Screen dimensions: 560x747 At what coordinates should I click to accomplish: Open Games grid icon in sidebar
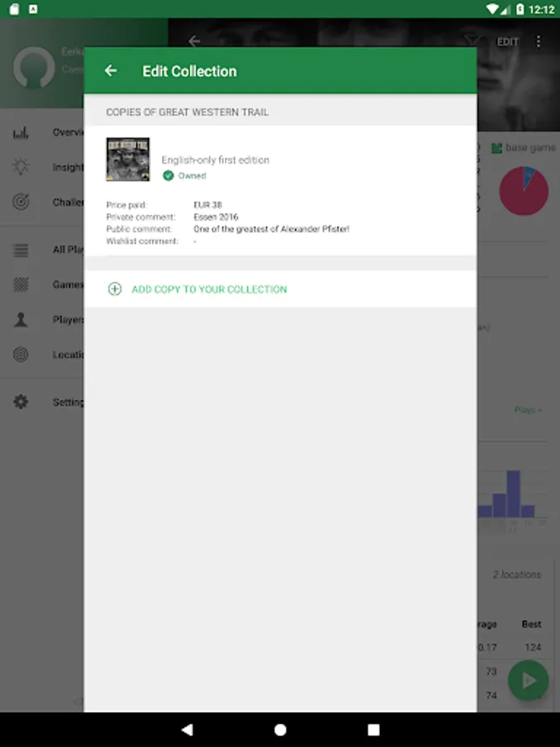[x=21, y=285]
